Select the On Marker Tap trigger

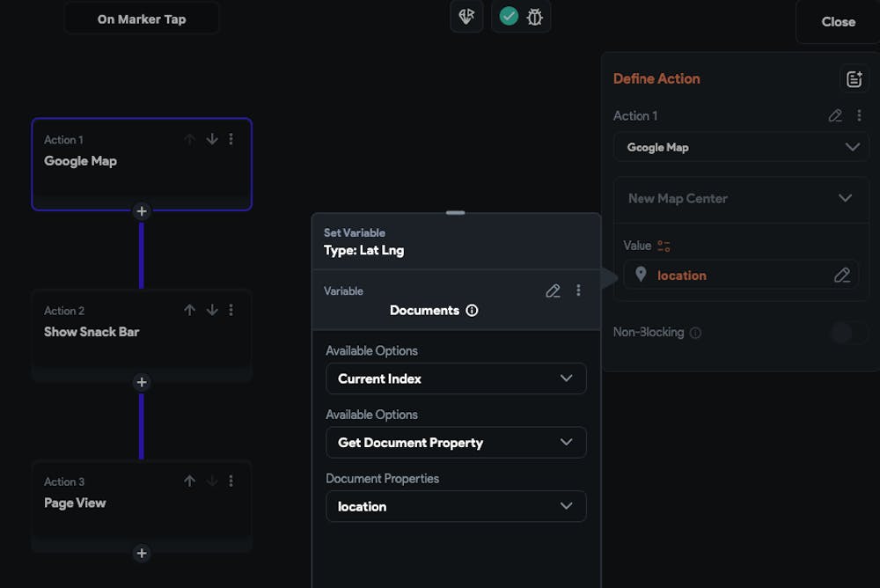[x=142, y=18]
